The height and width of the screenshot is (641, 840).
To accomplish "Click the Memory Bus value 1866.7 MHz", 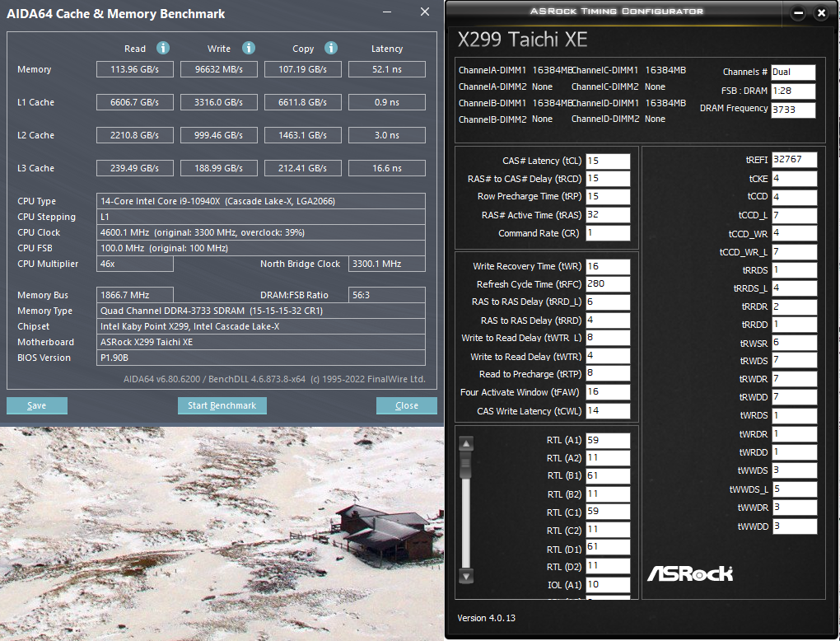I will click(135, 295).
